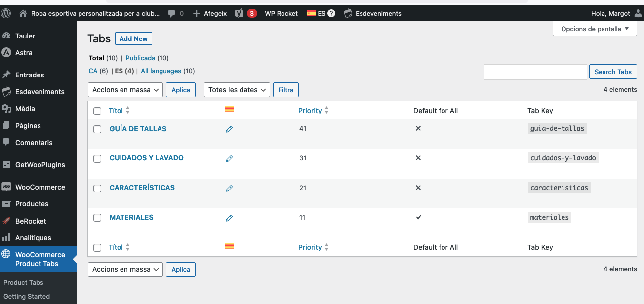Click the plus icon next to Afegeix
This screenshot has width=644, height=304.
197,14
